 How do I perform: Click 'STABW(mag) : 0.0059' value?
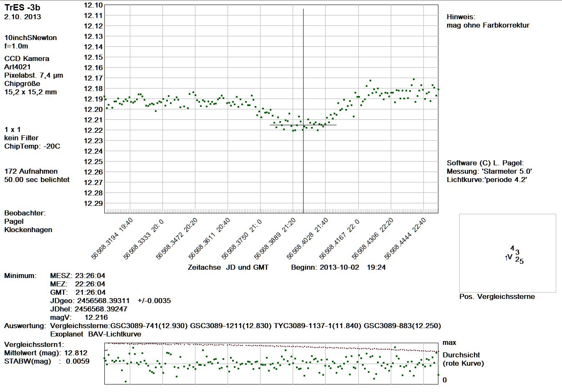[47, 361]
